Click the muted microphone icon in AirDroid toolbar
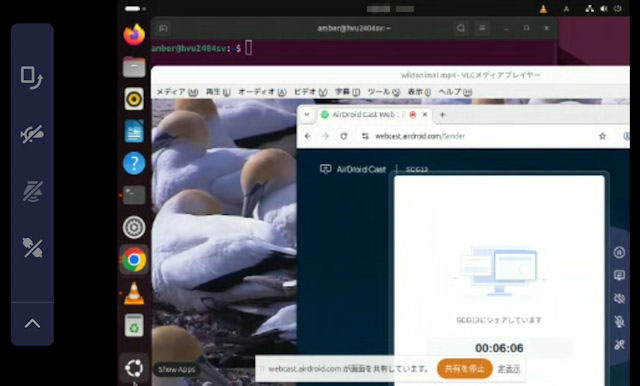The width and height of the screenshot is (640, 386). coord(619,322)
